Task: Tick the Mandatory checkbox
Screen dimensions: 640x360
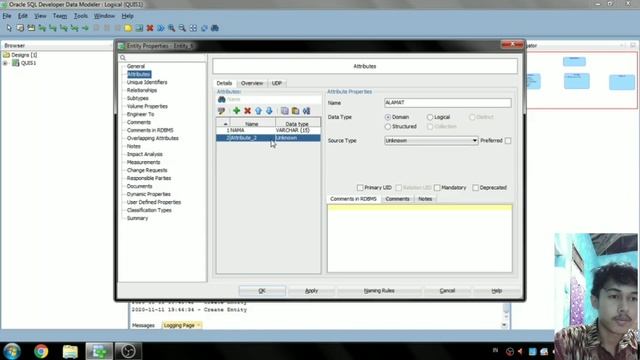Action: 437,188
